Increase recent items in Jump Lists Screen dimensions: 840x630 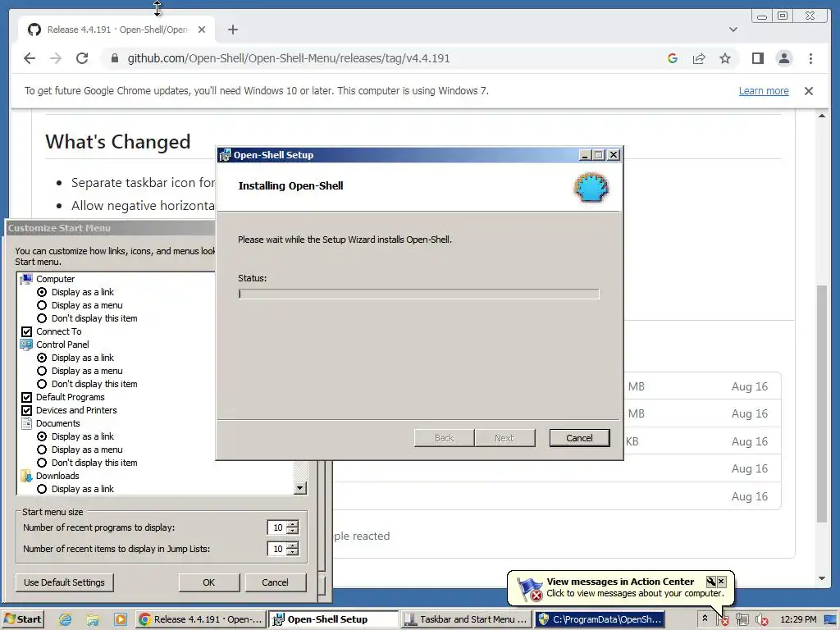pos(293,546)
